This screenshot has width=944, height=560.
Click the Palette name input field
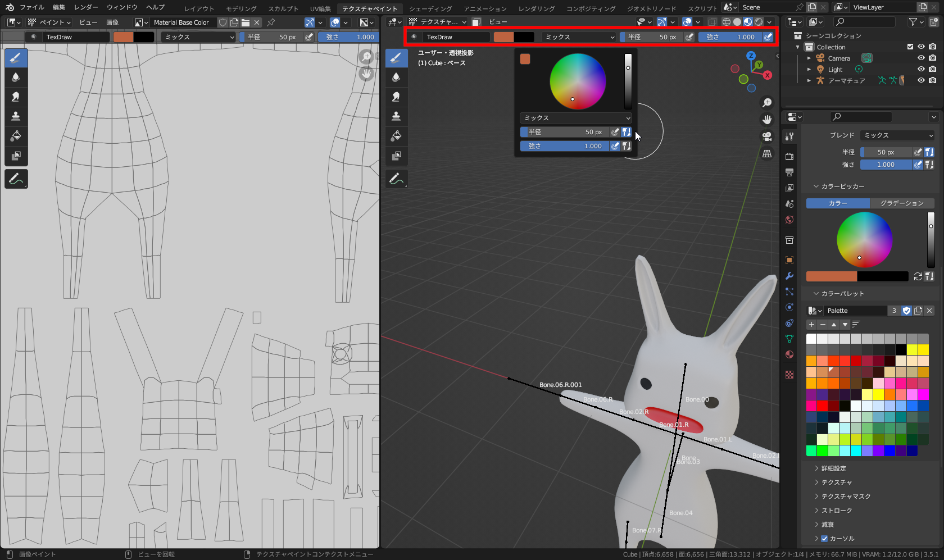pyautogui.click(x=855, y=311)
